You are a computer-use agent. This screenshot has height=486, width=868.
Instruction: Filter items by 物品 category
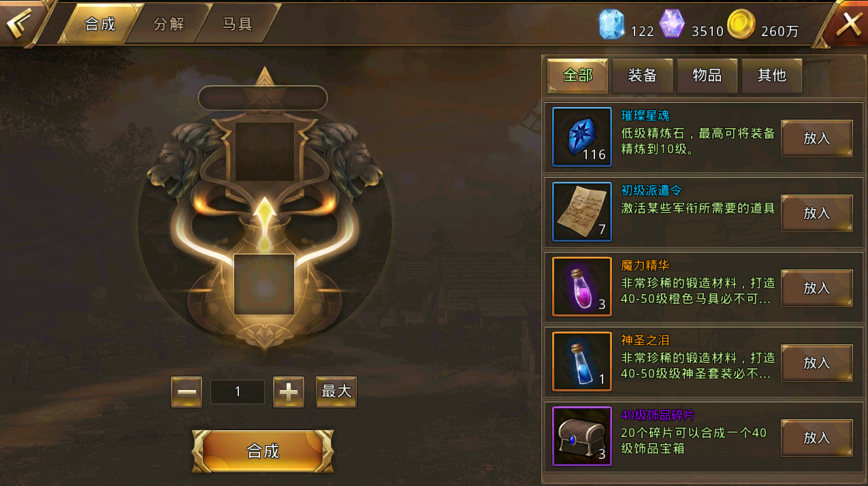707,76
